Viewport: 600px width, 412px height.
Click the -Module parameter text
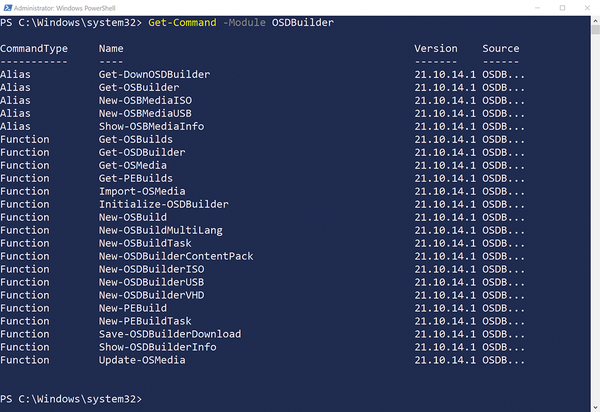coord(244,23)
